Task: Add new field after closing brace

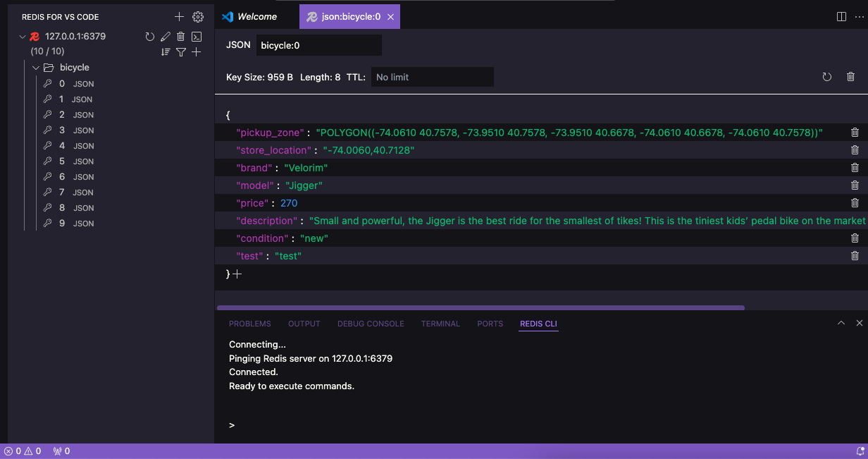Action: (x=237, y=274)
